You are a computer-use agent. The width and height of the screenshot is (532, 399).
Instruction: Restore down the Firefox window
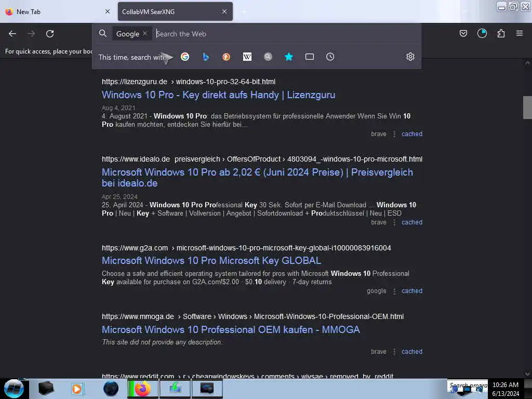pyautogui.click(x=513, y=6)
